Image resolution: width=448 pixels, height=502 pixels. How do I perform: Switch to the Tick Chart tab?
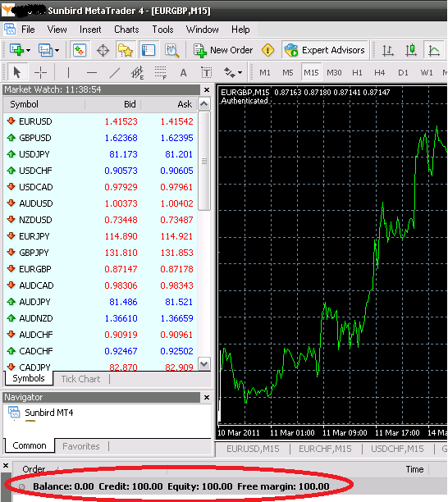point(80,379)
